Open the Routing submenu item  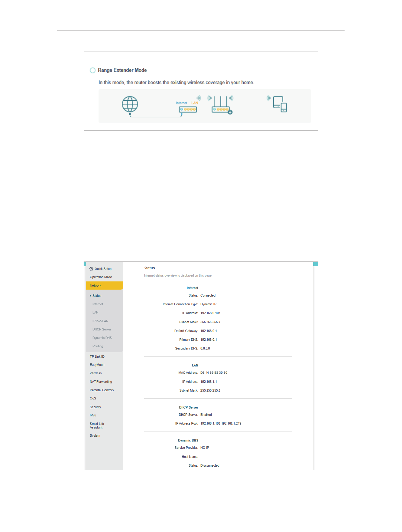[98, 346]
